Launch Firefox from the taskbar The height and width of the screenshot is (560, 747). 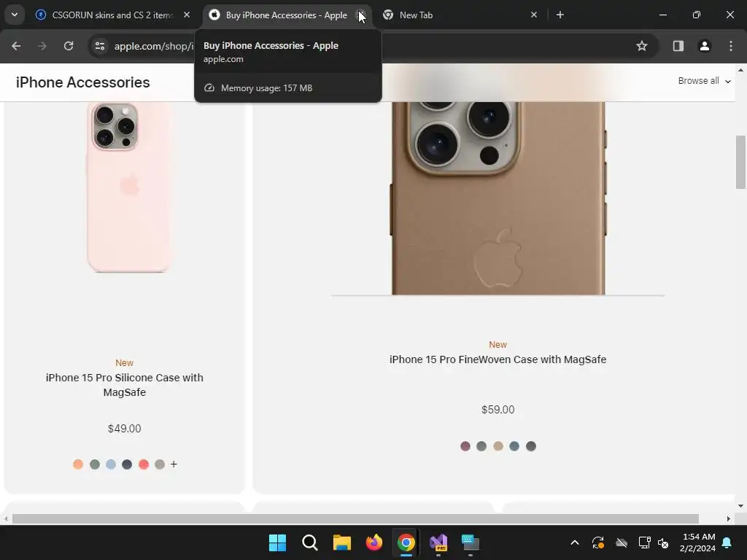click(x=374, y=542)
